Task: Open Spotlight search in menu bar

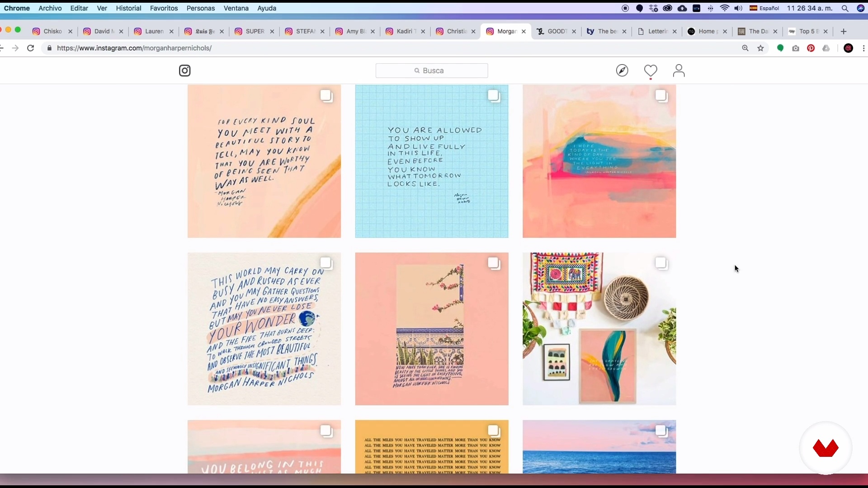Action: pyautogui.click(x=844, y=8)
